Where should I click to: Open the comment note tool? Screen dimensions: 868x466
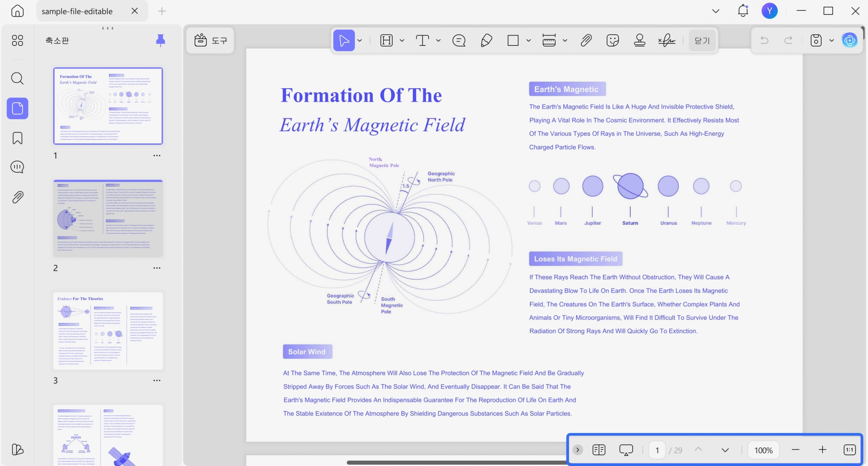459,41
